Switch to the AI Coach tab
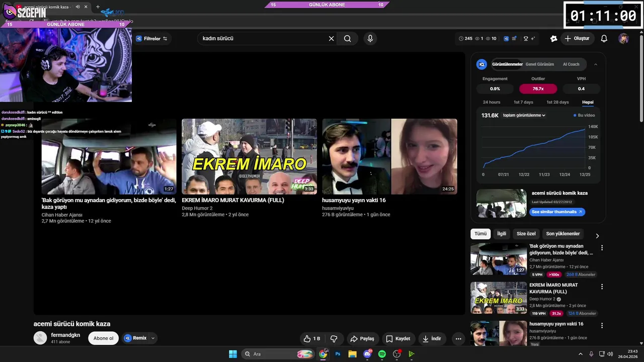Screen dimensions: 644x362 [x=571, y=64]
